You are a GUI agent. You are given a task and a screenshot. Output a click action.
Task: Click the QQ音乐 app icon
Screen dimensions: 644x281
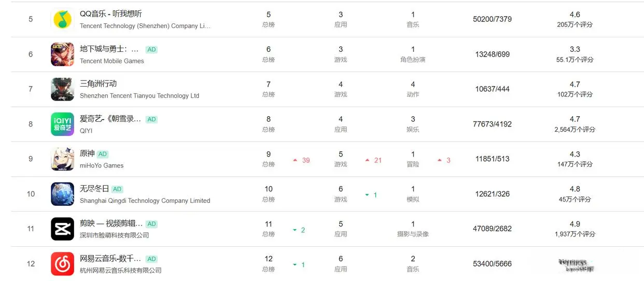(x=62, y=20)
